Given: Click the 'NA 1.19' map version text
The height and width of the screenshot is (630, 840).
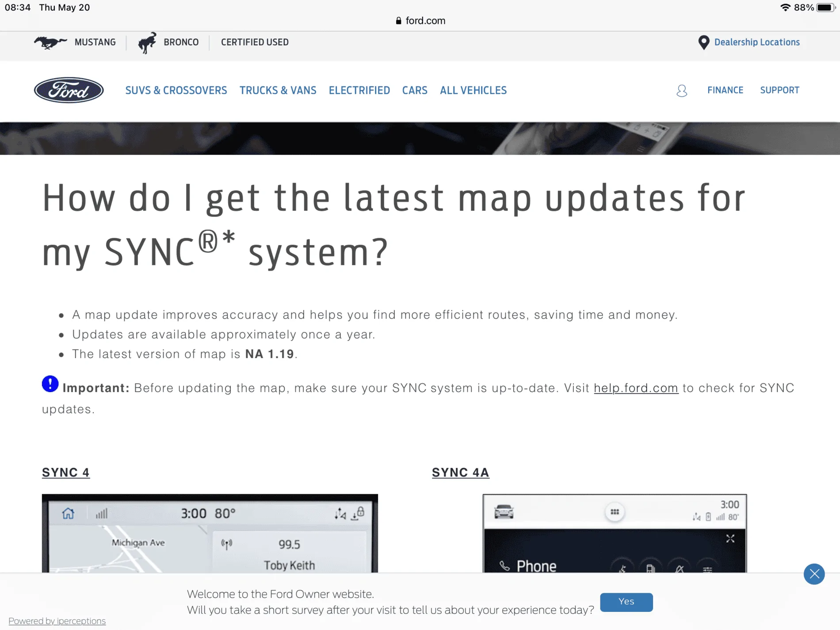Looking at the screenshot, I should (270, 354).
